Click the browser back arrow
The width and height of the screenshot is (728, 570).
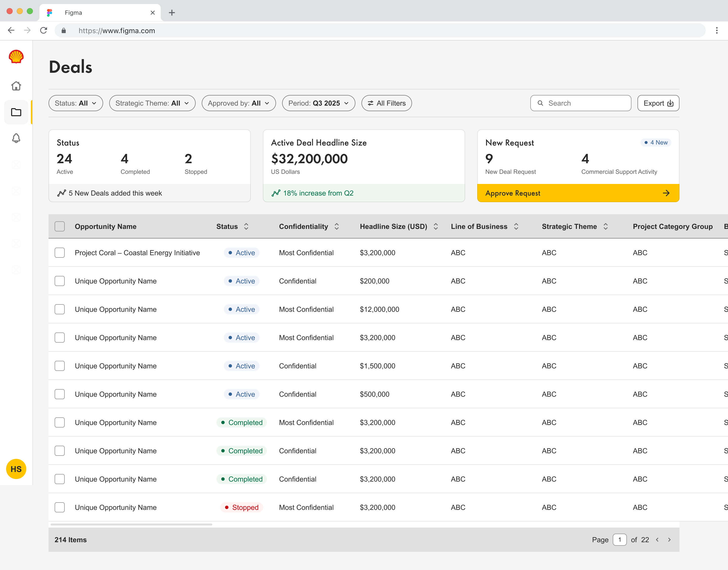[11, 30]
